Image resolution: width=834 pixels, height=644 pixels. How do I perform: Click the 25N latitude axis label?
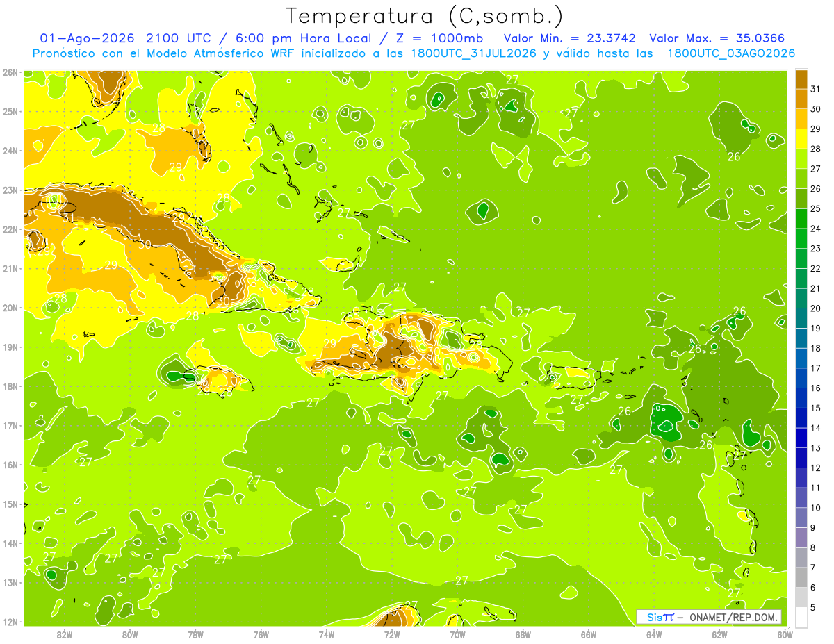[x=10, y=111]
